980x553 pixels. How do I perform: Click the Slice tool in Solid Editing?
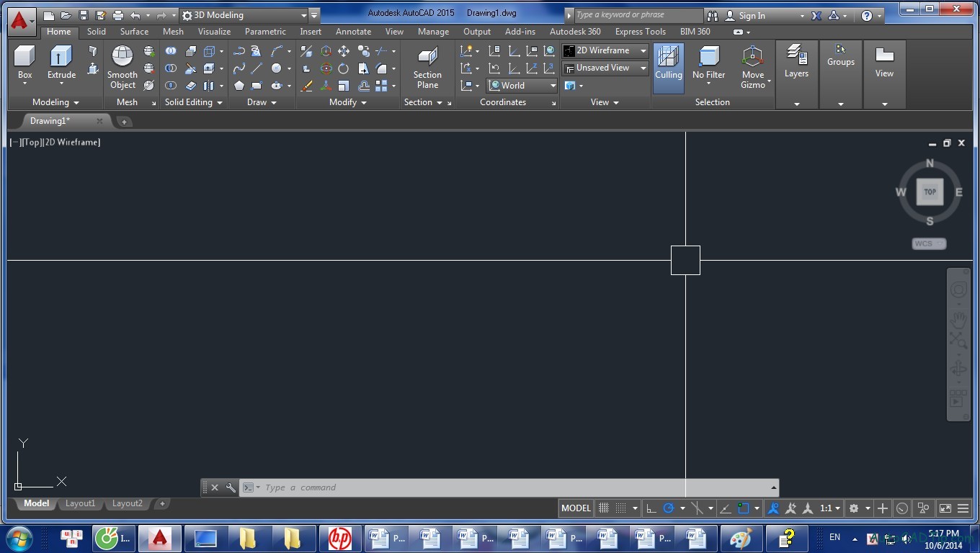[190, 68]
